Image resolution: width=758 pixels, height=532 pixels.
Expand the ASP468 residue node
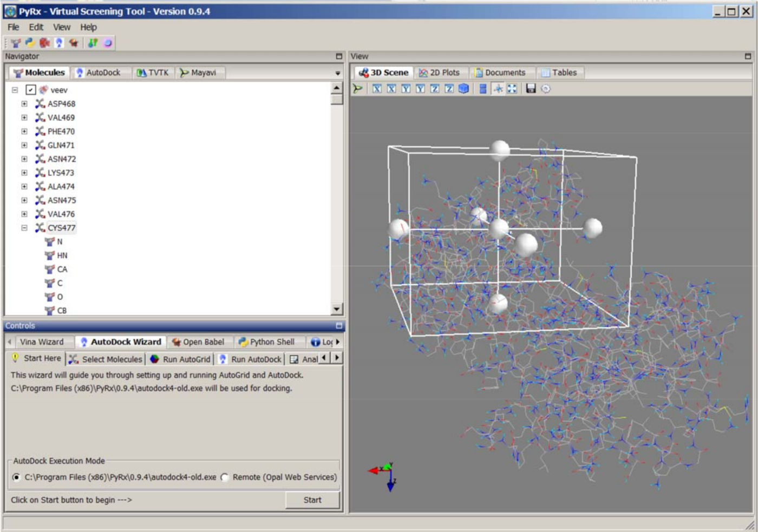24,104
